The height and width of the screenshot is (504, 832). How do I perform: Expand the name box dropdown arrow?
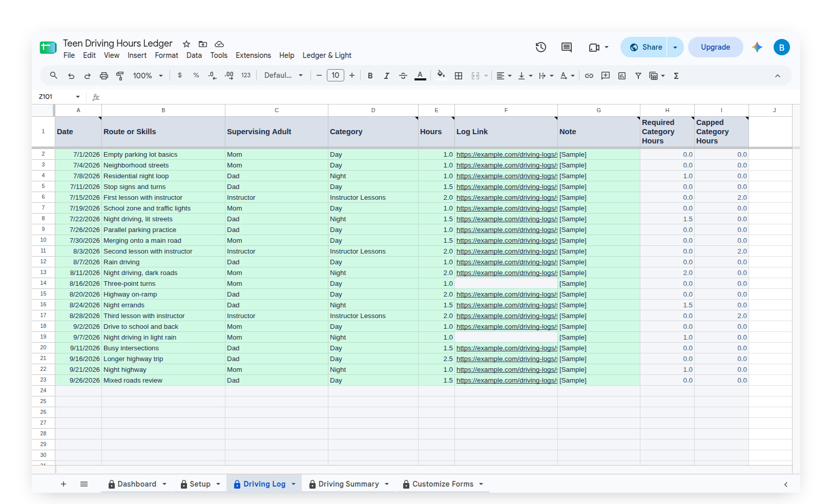tap(78, 97)
